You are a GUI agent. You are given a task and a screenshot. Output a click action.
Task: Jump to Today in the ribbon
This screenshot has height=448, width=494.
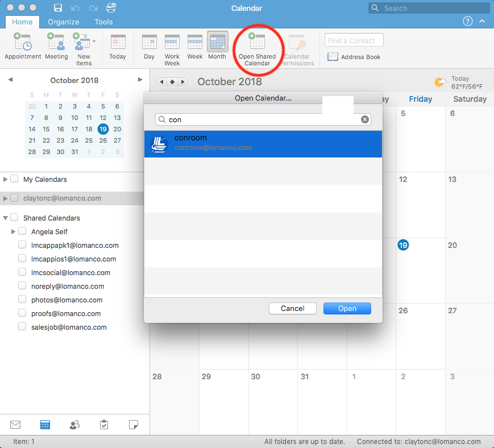coord(118,46)
